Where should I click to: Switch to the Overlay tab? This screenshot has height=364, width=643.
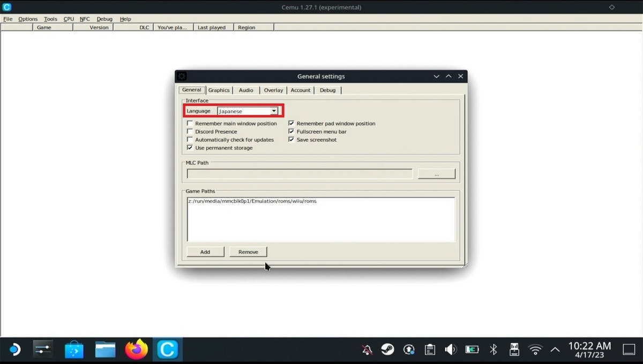[x=273, y=90]
